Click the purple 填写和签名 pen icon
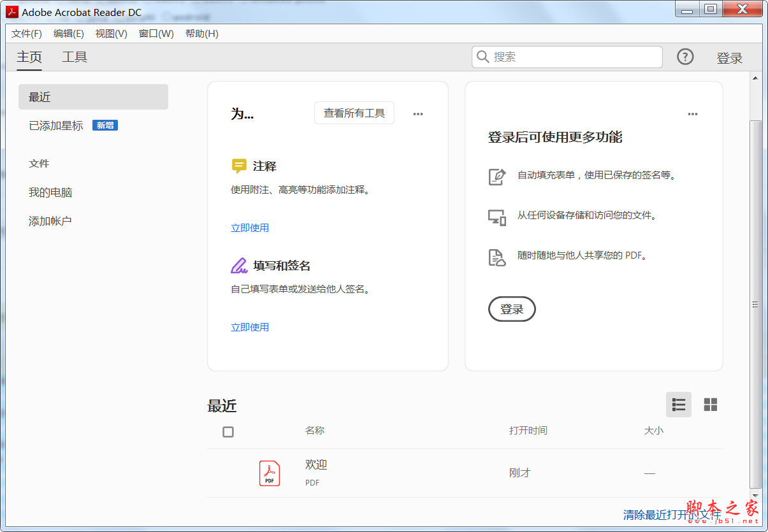 (239, 266)
